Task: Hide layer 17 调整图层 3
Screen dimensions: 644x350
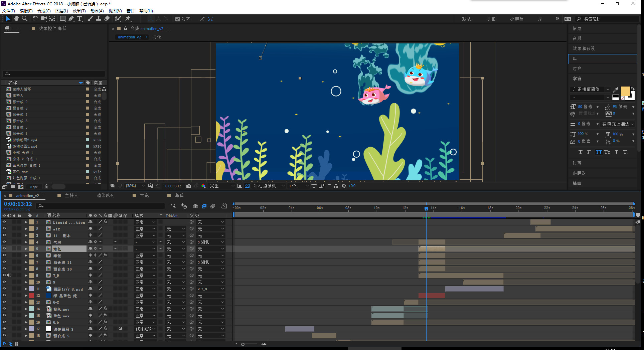Action: [4, 329]
